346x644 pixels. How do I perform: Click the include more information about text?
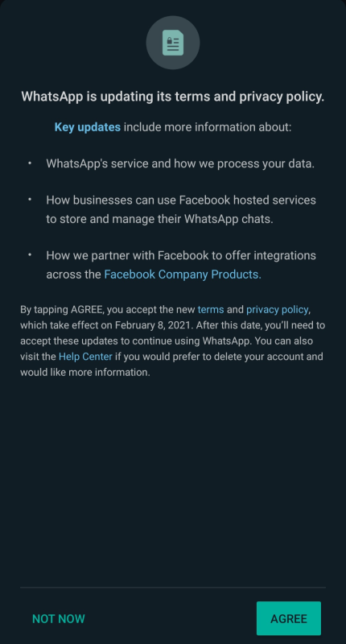click(x=208, y=127)
